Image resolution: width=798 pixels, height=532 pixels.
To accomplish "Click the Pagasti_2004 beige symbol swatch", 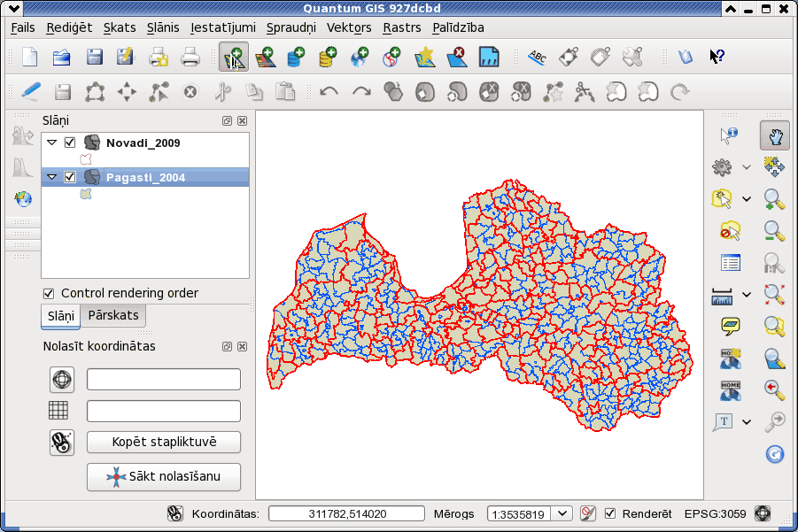I will coord(86,194).
